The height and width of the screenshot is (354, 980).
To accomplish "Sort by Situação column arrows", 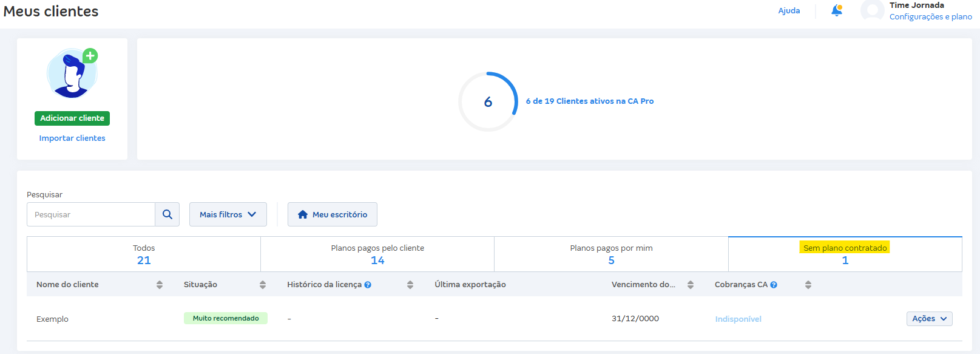I will click(263, 285).
